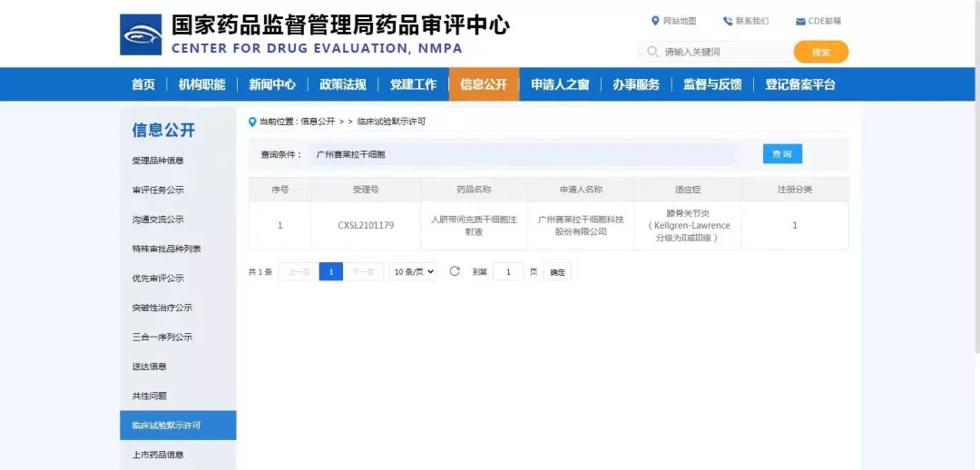Click the 联系我们 phone icon link
This screenshot has height=470, width=980.
coord(728,21)
